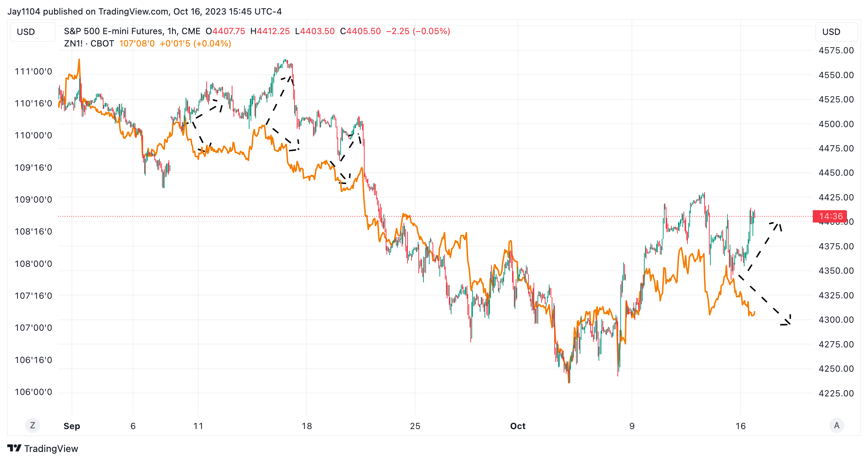Click the 4475.00 price axis label
Screen dimensions: 868x461
836,148
